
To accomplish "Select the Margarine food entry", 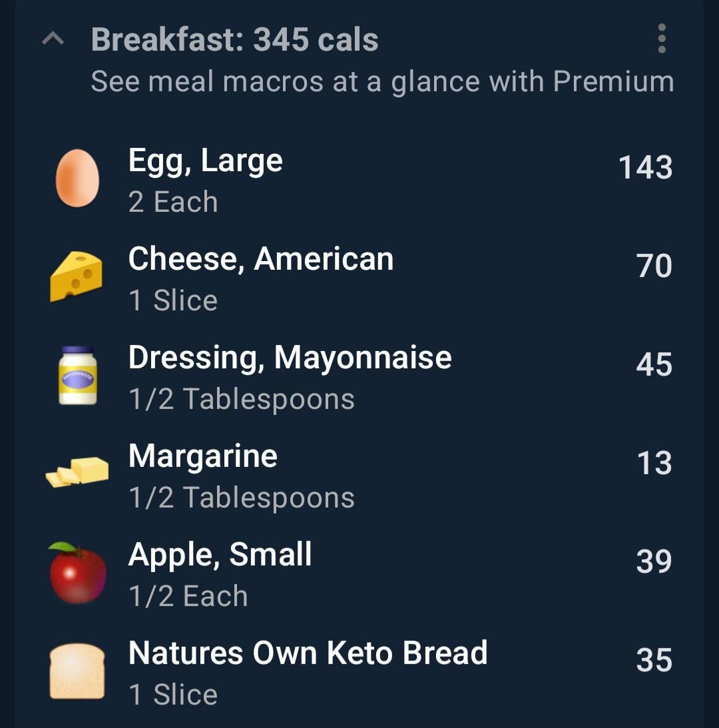I will (x=202, y=456).
